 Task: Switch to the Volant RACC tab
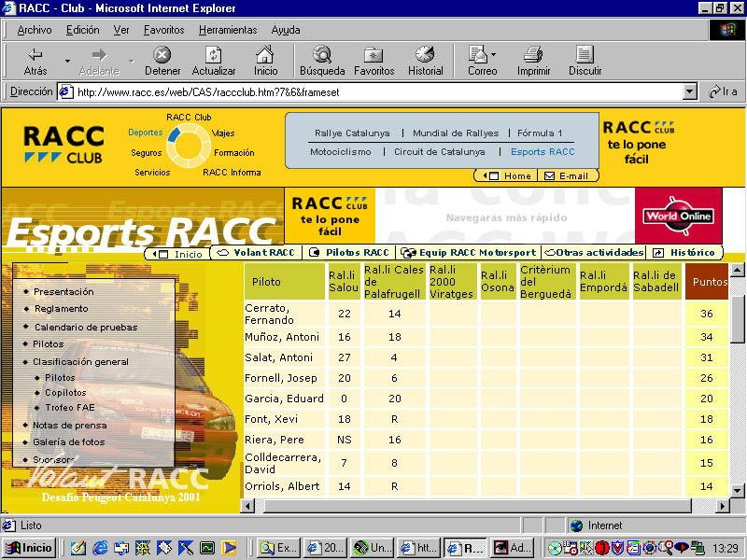(x=255, y=253)
